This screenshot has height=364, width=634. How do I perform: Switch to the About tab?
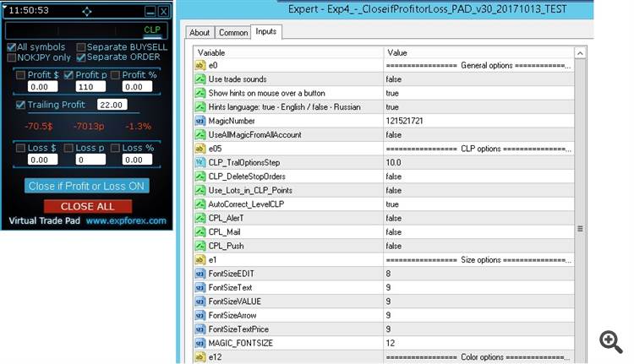click(x=199, y=33)
